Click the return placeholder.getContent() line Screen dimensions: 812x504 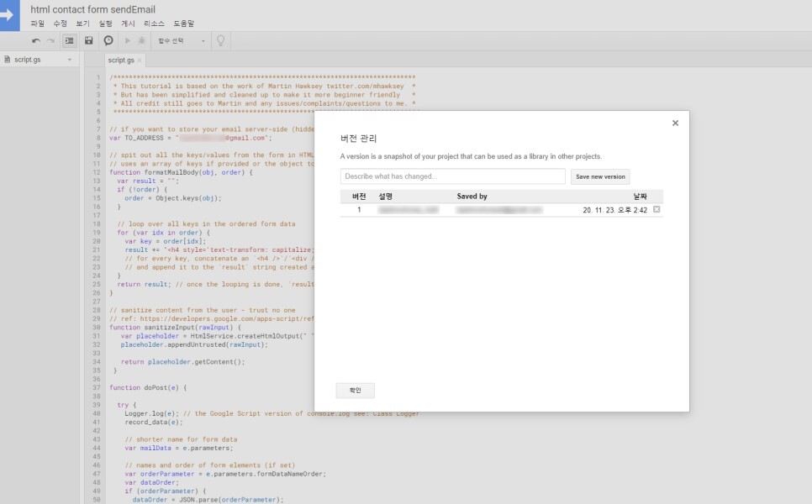(182, 362)
